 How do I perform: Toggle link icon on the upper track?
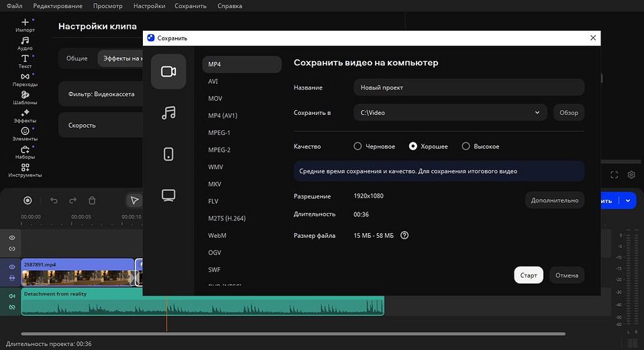click(12, 249)
